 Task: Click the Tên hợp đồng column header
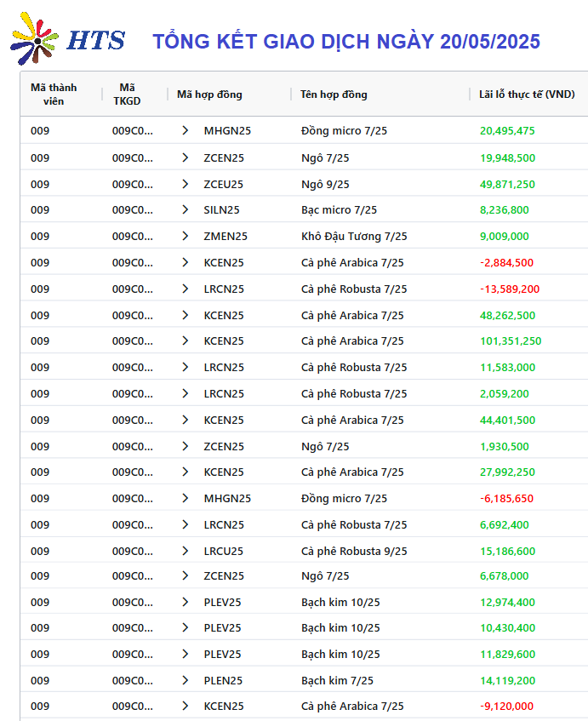pos(334,94)
